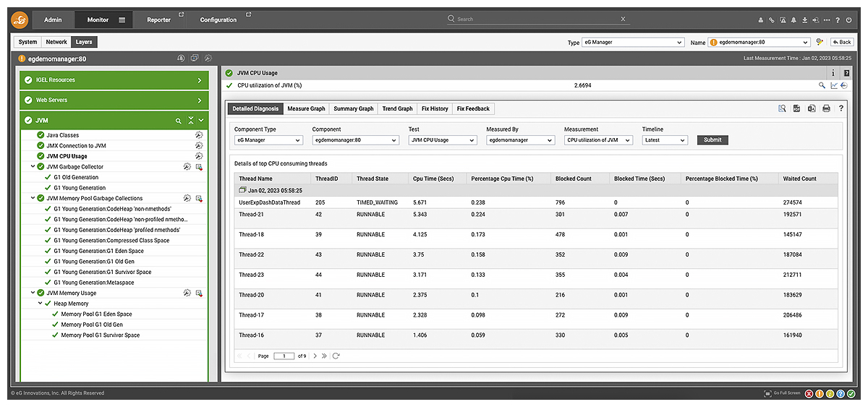The image size is (868, 407).
Task: Open the alarm notifications bell icon
Action: 794,20
